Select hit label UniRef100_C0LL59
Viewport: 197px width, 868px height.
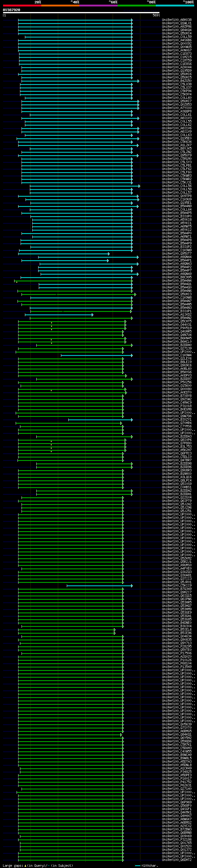coord(177,37)
